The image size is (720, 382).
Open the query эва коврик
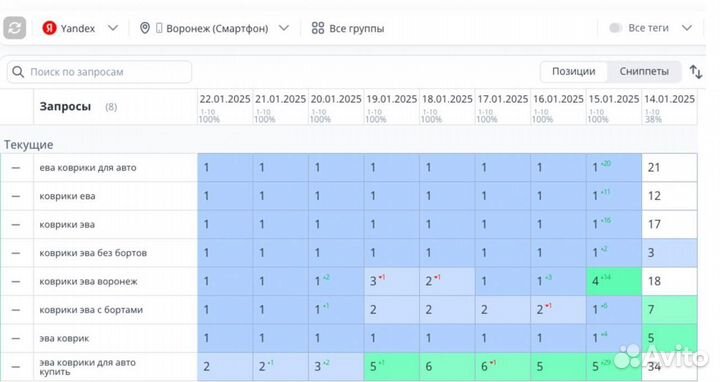click(64, 338)
